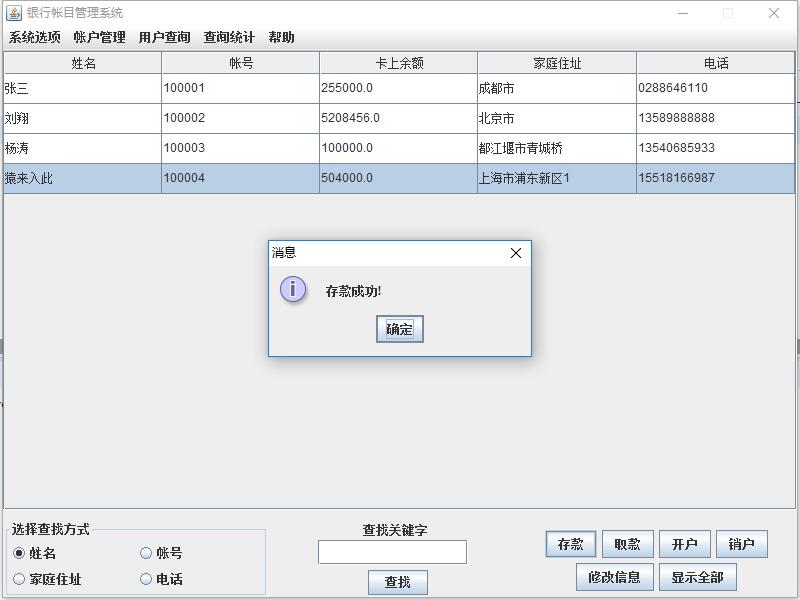Open the 帐户管理 menu
Image resolution: width=800 pixels, height=600 pixels.
click(97, 36)
